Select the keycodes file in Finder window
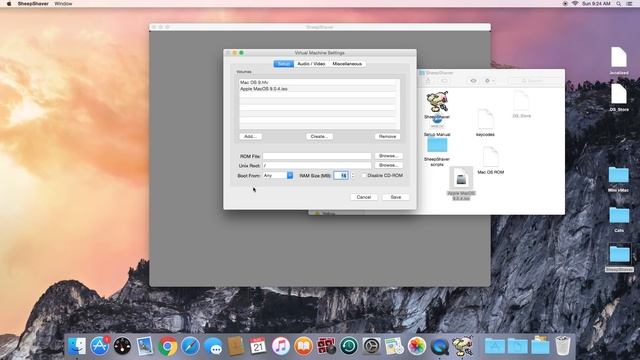 tap(485, 119)
